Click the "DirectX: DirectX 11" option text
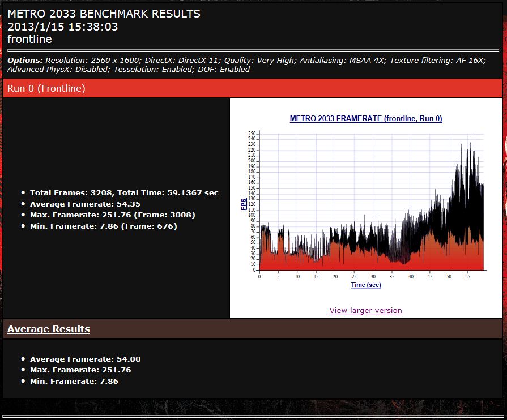Image resolution: width=507 pixels, height=420 pixels. [182, 61]
